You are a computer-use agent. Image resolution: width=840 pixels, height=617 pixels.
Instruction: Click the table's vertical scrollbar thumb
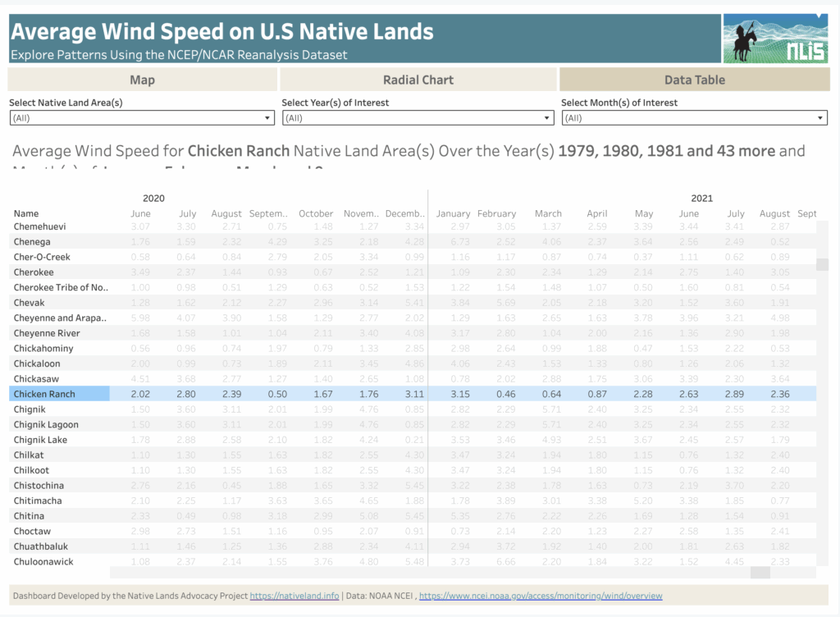coord(822,264)
